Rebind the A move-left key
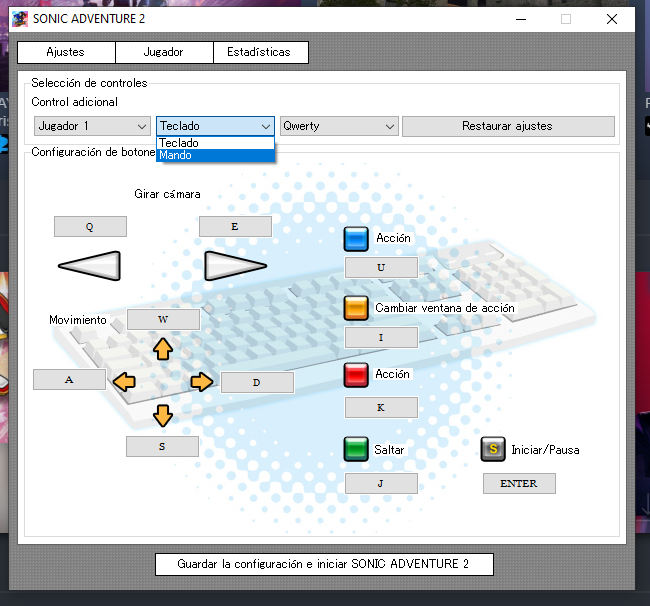650x606 pixels. tap(69, 379)
